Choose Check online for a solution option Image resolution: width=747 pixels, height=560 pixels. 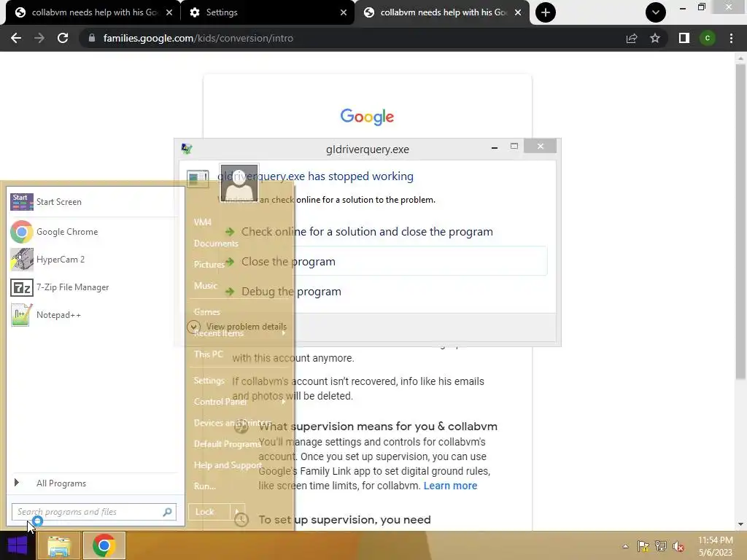click(367, 232)
